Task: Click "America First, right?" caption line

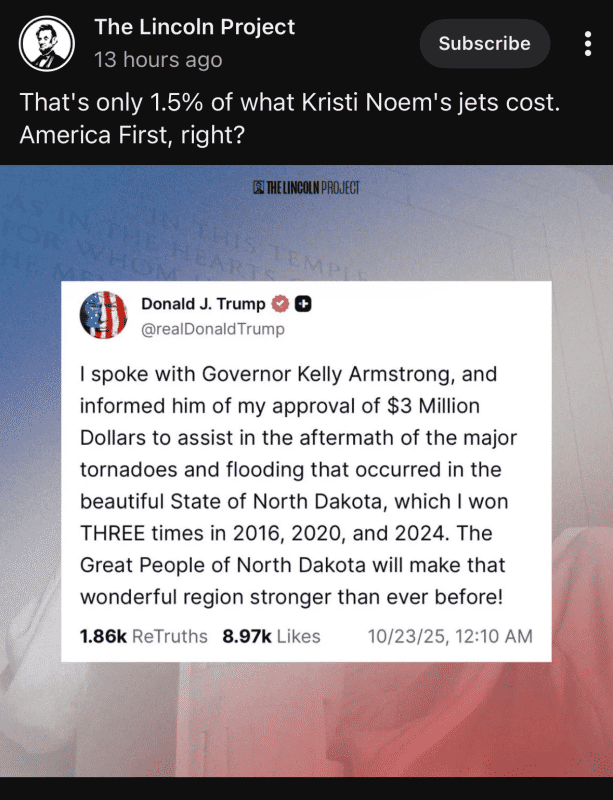Action: [x=133, y=133]
